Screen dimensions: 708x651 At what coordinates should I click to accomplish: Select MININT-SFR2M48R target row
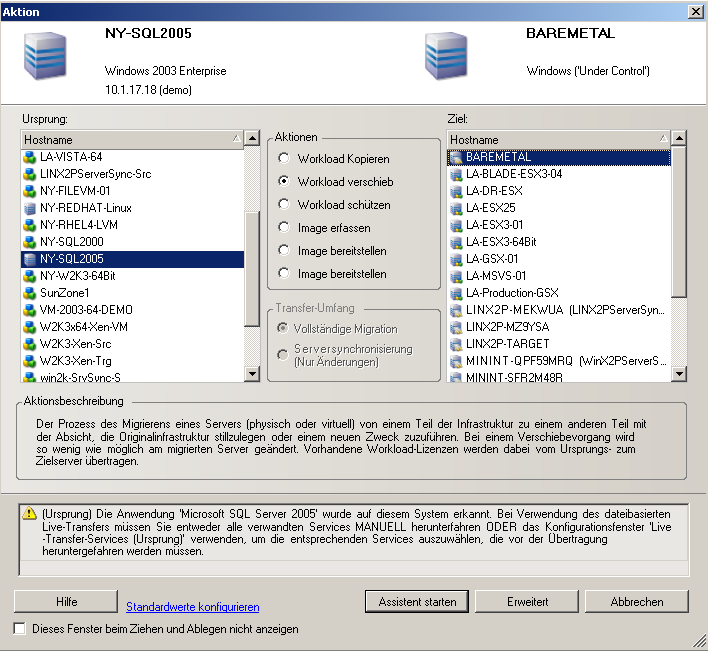(x=559, y=377)
